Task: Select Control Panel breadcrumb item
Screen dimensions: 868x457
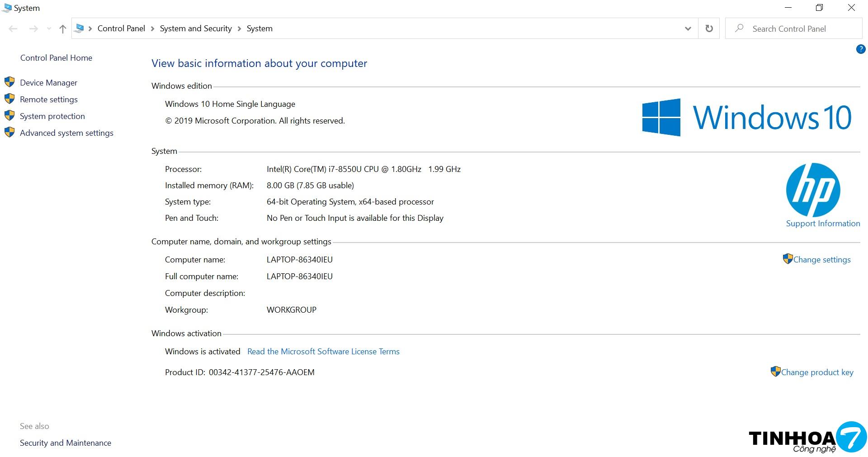Action: tap(121, 29)
